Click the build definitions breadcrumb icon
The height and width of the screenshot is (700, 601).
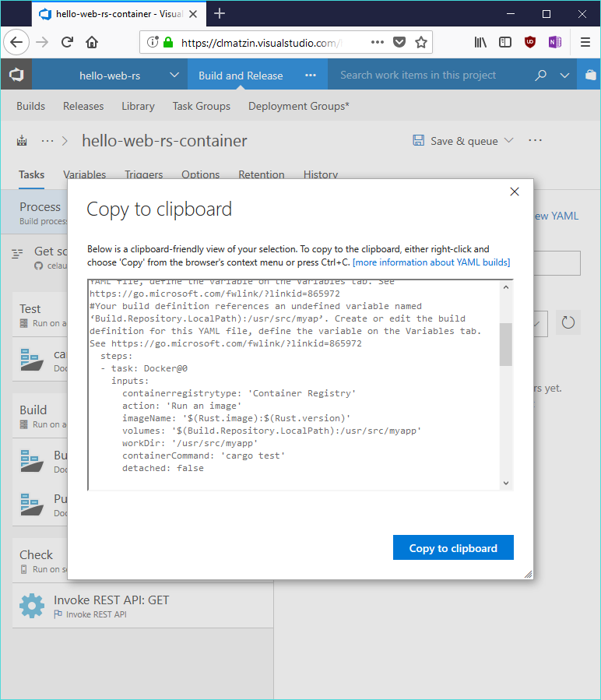pyautogui.click(x=22, y=141)
